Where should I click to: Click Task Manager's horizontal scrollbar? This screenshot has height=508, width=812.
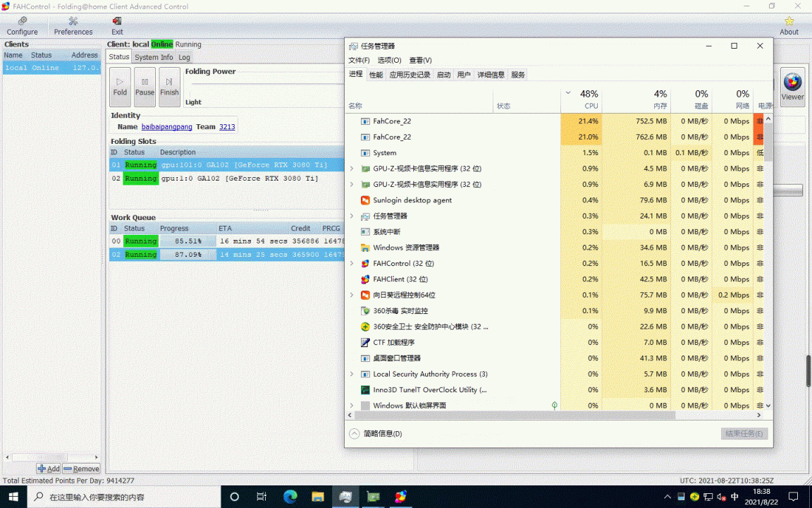coord(515,415)
